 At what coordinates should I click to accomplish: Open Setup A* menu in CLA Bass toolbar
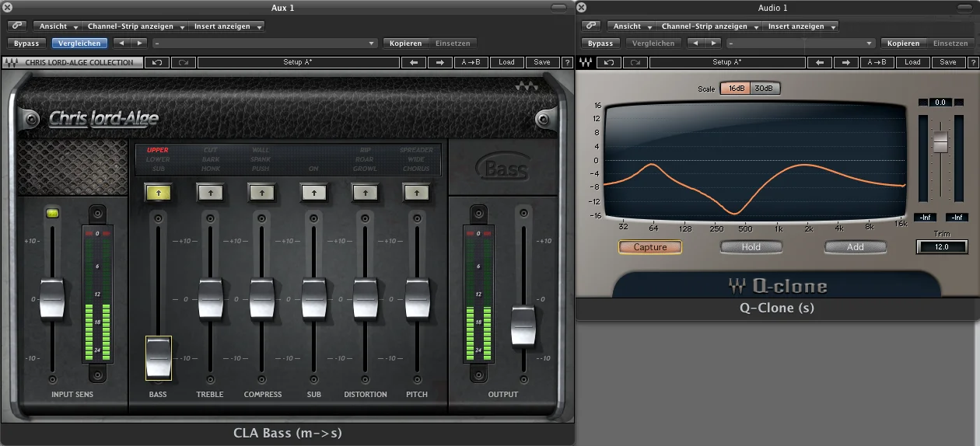coord(298,62)
